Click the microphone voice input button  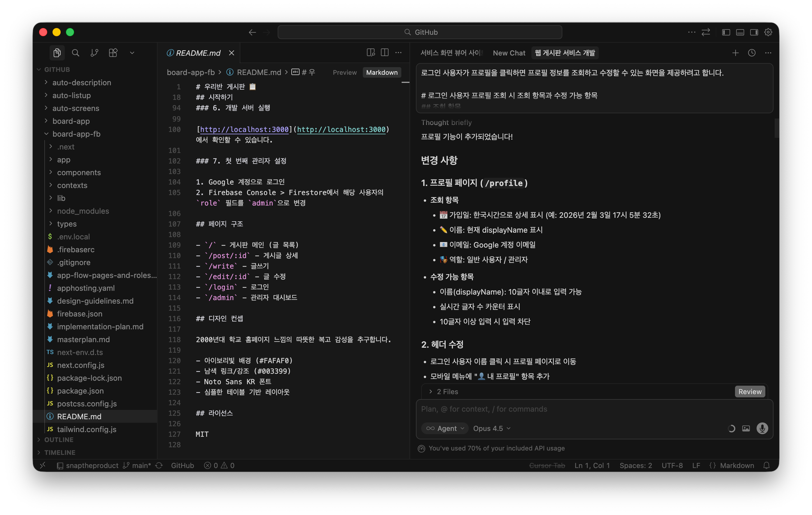[762, 428]
